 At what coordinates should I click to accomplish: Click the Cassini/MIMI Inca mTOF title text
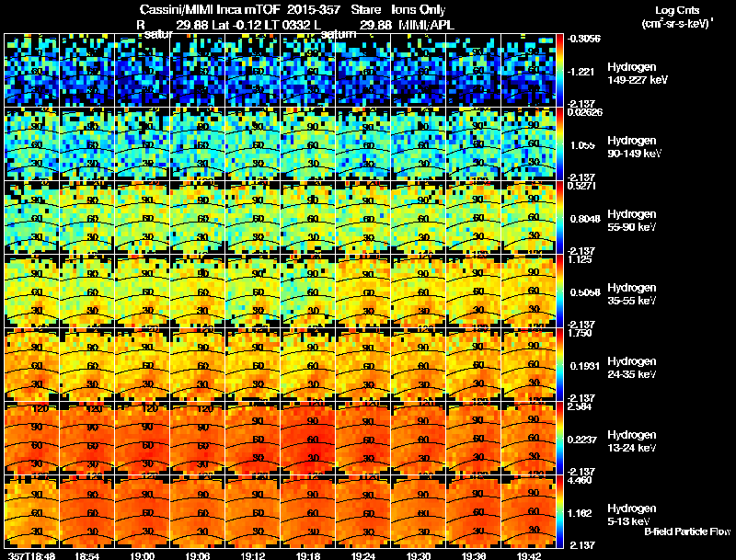click(x=210, y=9)
